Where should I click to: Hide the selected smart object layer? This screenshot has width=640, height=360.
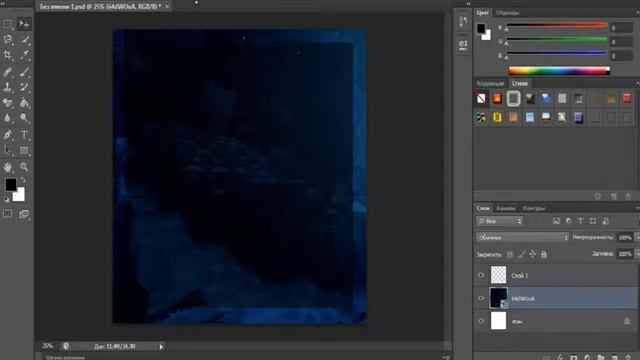click(481, 298)
